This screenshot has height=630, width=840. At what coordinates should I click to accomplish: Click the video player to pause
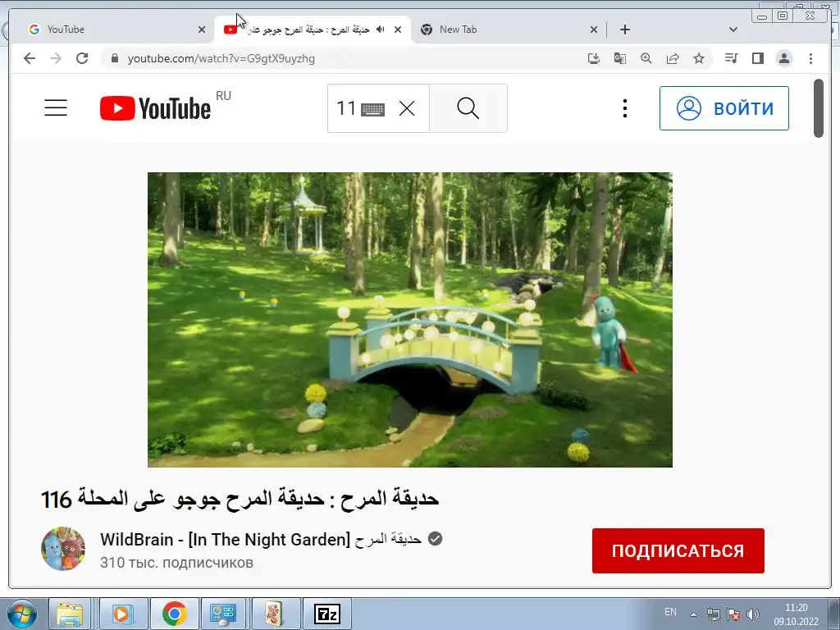pyautogui.click(x=410, y=319)
